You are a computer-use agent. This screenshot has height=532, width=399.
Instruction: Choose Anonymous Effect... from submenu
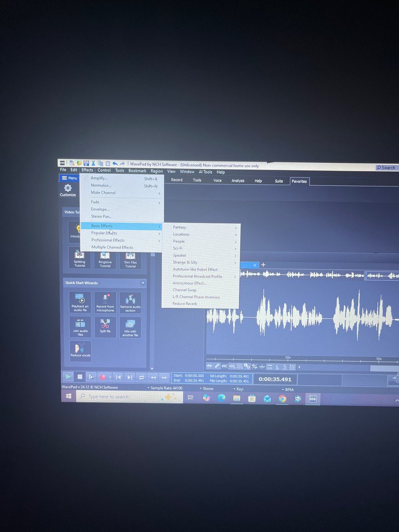pyautogui.click(x=201, y=283)
